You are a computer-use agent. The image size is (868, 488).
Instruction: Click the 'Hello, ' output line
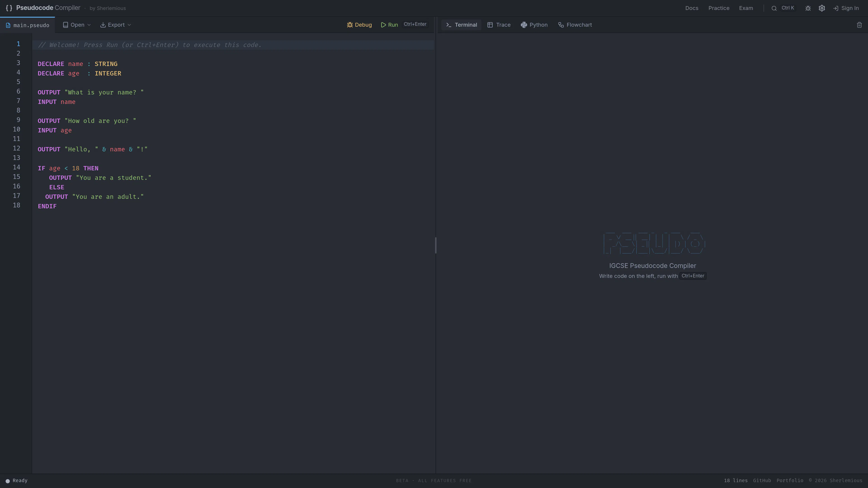pos(93,149)
